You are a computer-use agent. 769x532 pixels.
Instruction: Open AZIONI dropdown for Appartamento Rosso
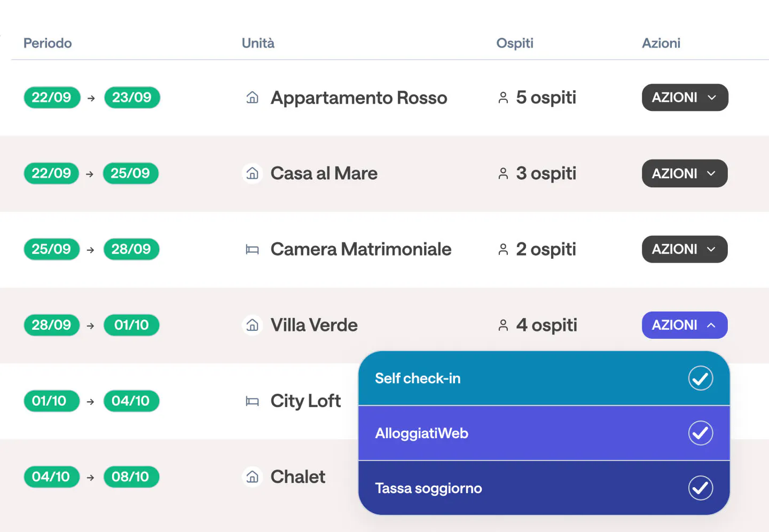click(x=685, y=98)
